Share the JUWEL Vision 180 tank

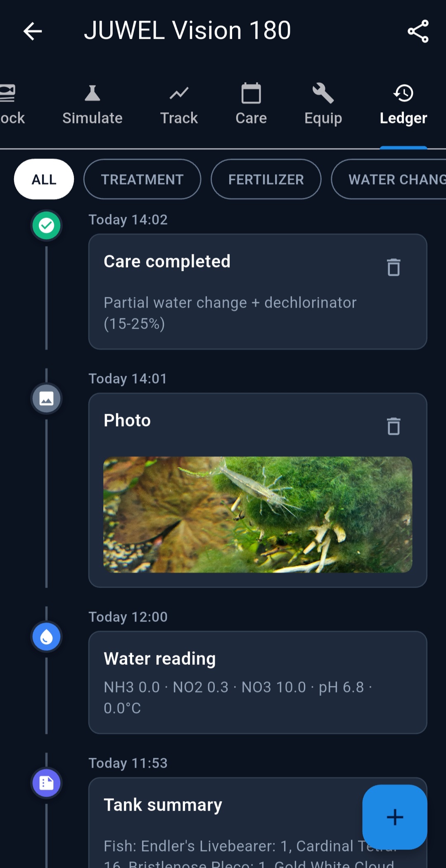tap(418, 31)
